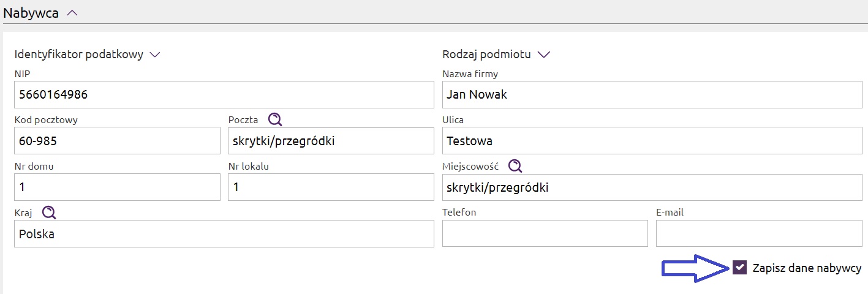Click the Nabywca section heading

[31, 13]
